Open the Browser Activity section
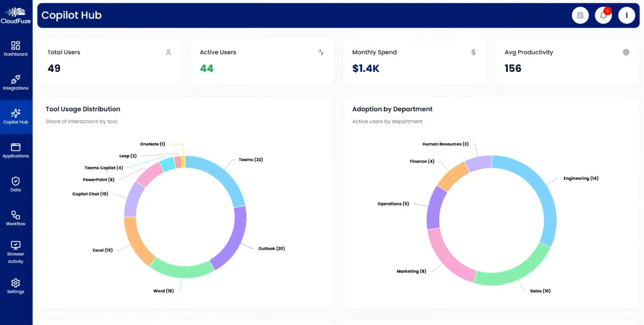 click(x=16, y=252)
